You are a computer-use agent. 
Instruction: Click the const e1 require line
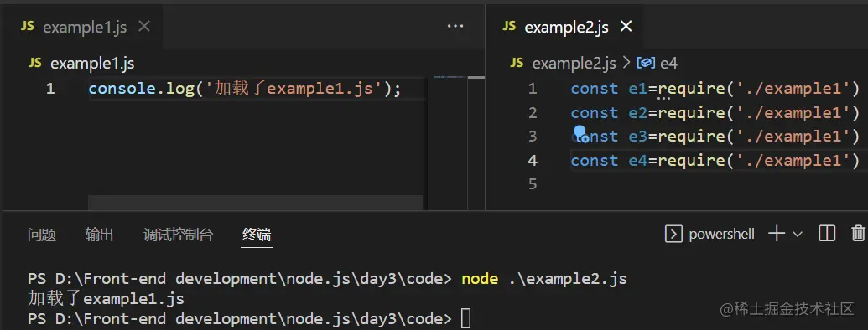(x=715, y=89)
